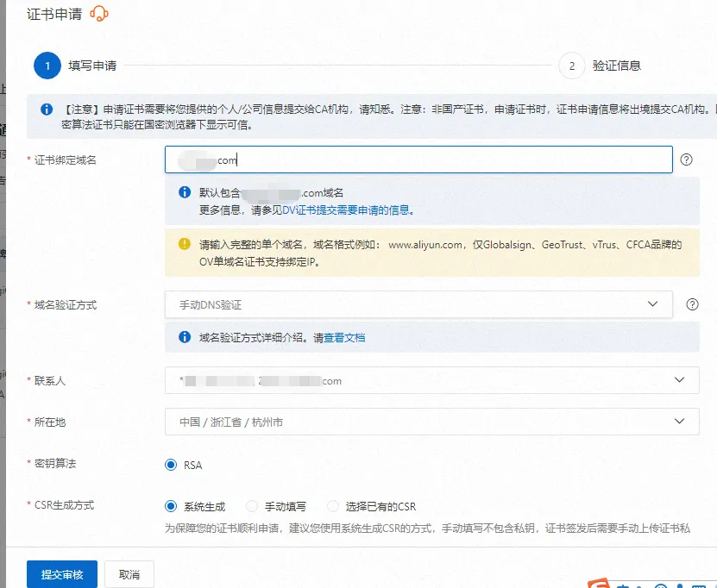
Task: Click the 提交审核 submit button
Action: coord(60,573)
